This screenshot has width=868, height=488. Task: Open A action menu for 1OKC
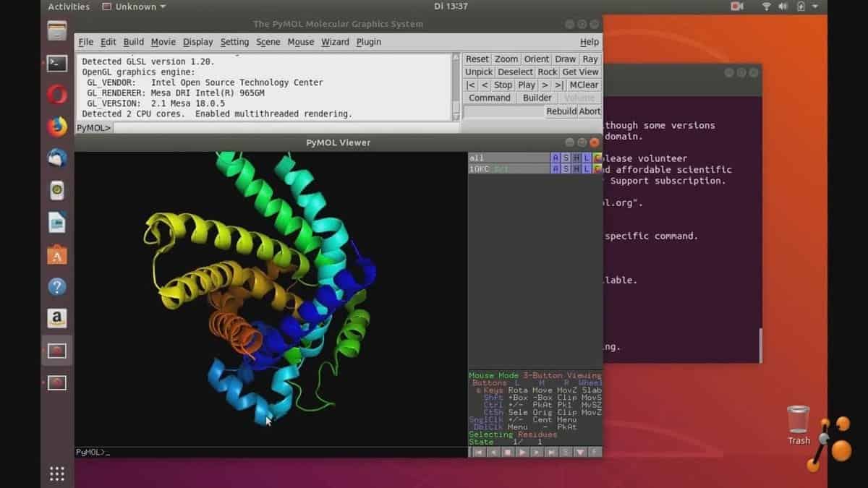(x=556, y=168)
